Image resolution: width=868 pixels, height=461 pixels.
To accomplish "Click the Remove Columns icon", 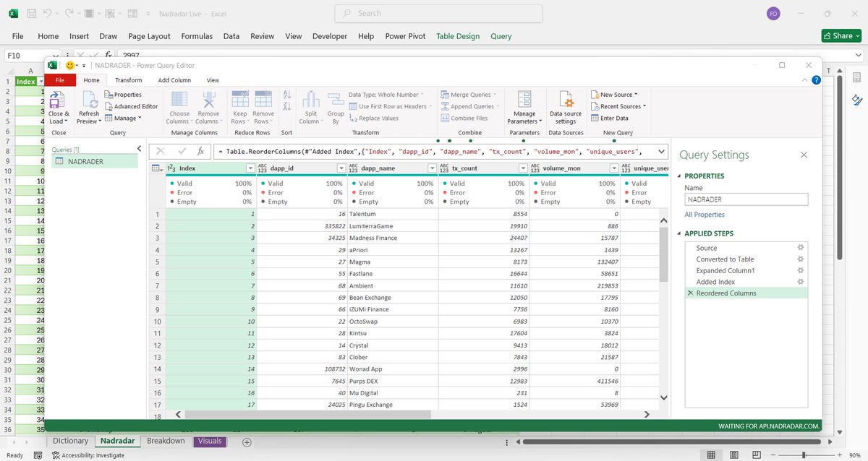I will tap(209, 100).
